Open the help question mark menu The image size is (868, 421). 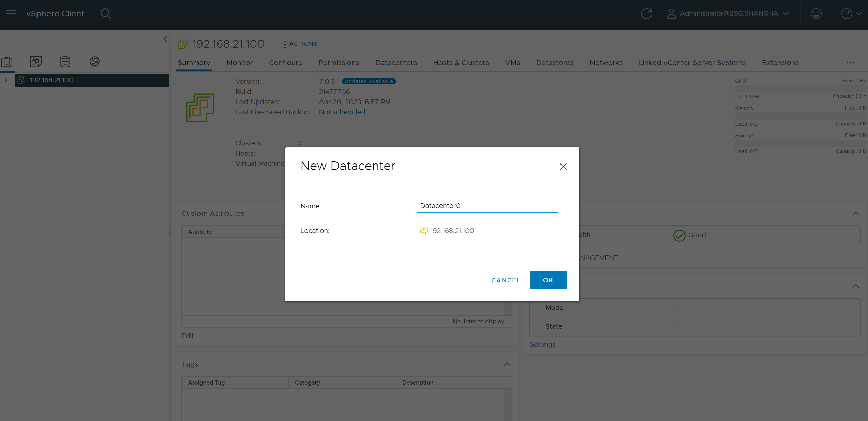click(x=851, y=14)
